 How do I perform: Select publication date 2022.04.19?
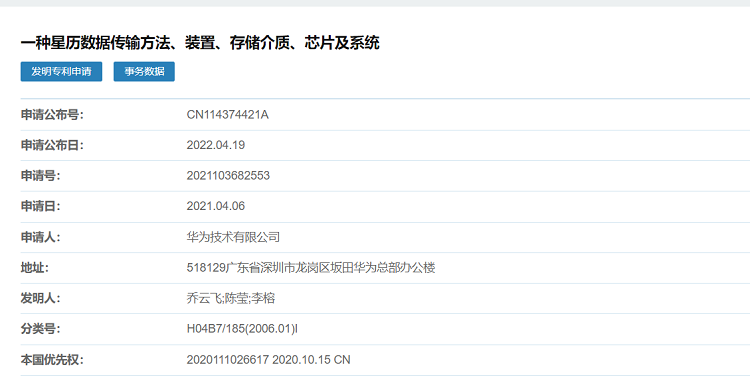coord(216,145)
